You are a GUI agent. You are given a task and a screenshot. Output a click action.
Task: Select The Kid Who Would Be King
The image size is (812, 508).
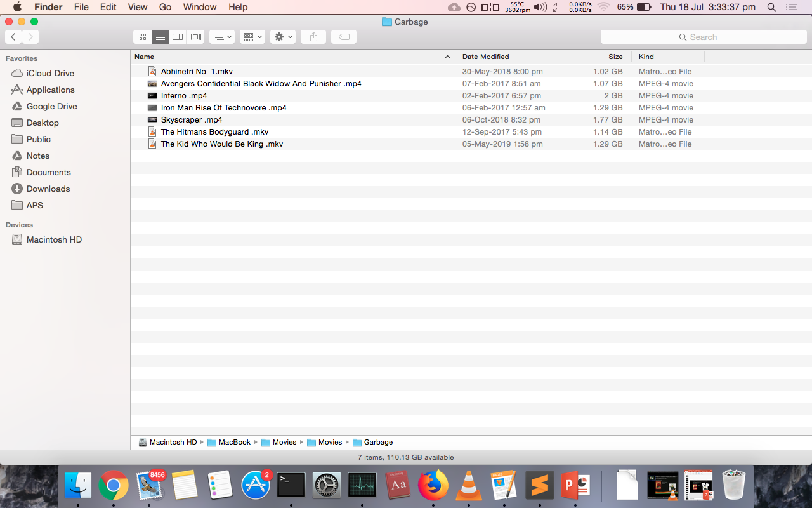471,144
